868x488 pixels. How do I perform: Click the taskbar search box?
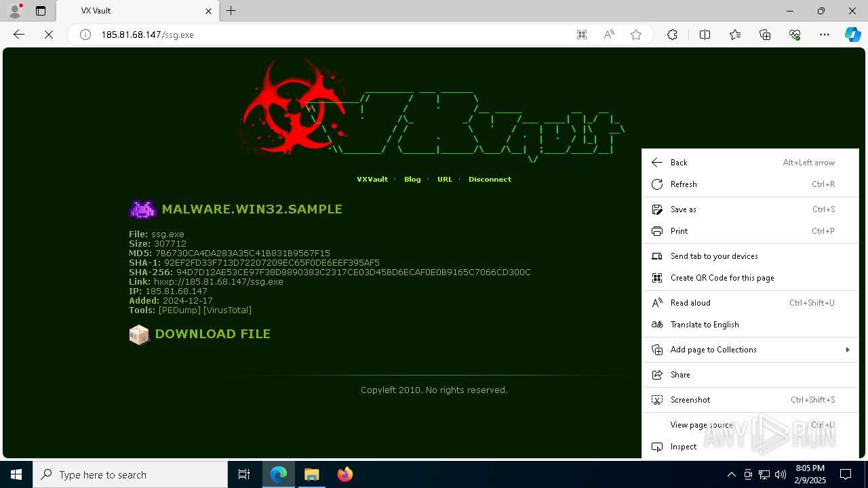[x=130, y=474]
